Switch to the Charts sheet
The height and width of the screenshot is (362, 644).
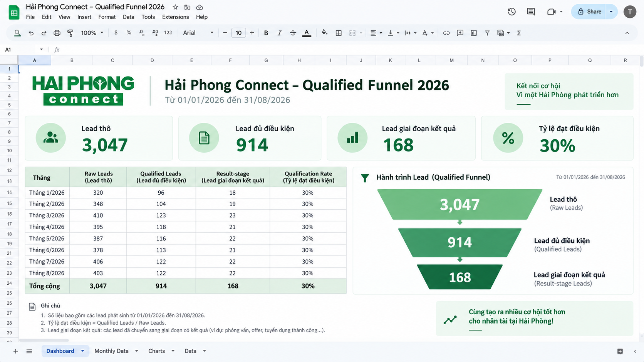click(x=157, y=351)
